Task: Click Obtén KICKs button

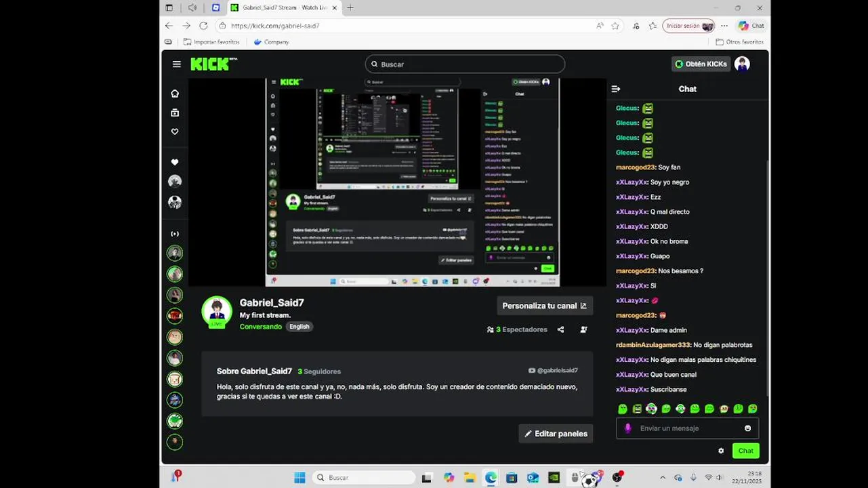Action: (x=701, y=64)
